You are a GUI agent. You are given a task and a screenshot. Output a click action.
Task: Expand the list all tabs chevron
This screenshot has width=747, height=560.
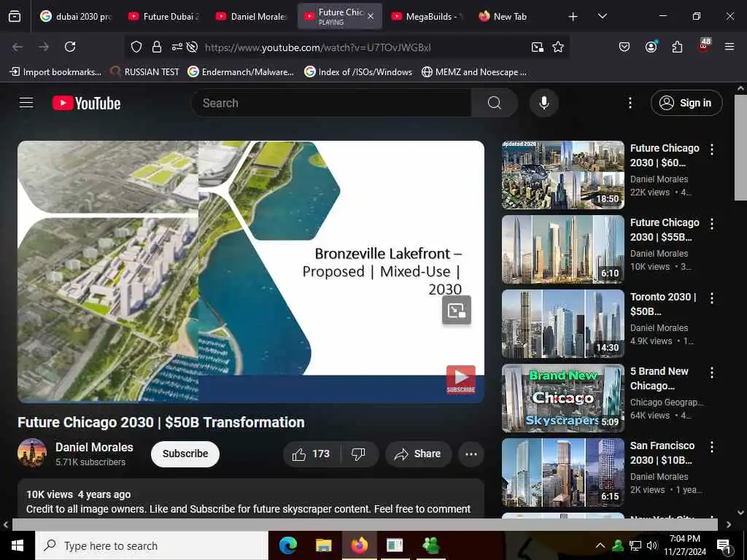click(602, 17)
